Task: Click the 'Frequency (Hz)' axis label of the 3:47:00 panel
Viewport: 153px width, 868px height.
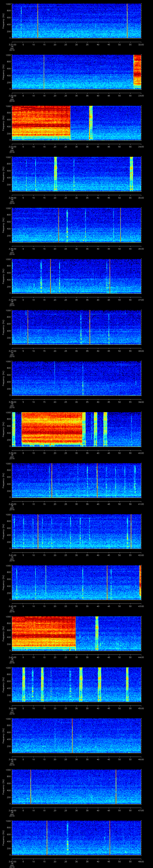Action: (x=3, y=838)
